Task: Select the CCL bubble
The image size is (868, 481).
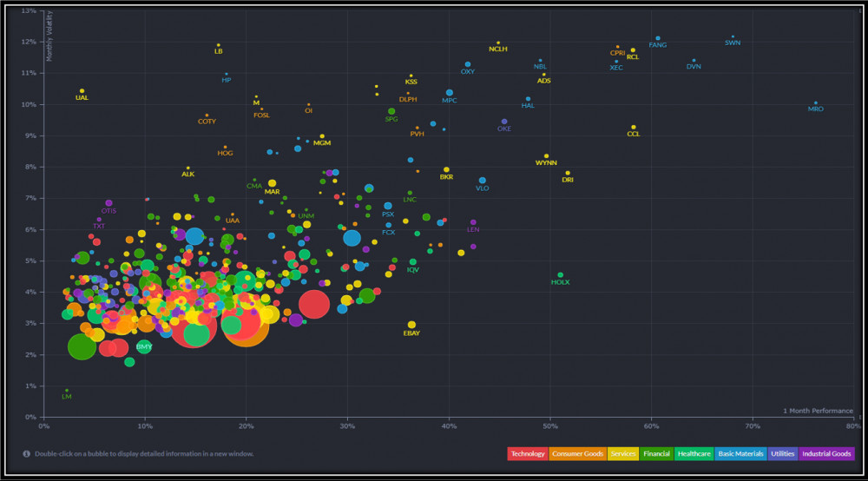Action: coord(634,128)
